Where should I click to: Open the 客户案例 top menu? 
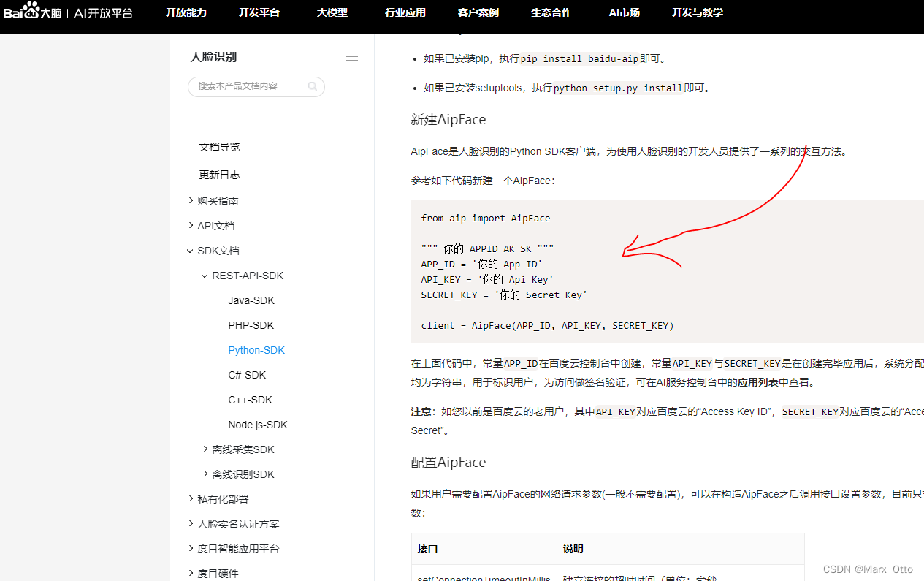[x=478, y=12]
